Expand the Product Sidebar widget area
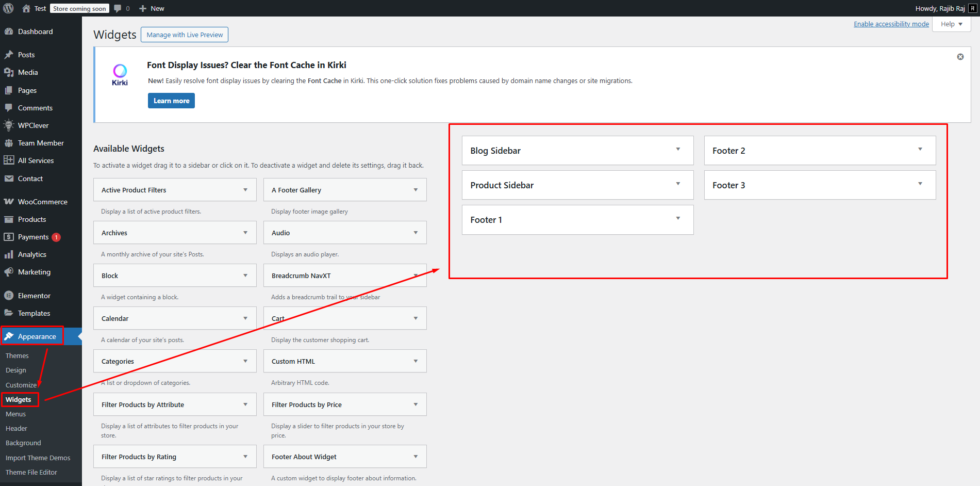Viewport: 980px width, 486px height. click(678, 184)
